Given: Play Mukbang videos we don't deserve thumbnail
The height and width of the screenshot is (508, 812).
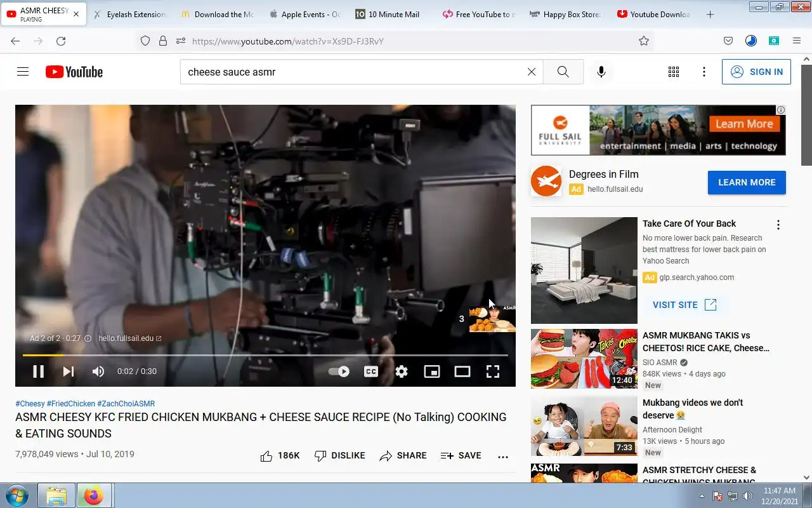Looking at the screenshot, I should click(584, 426).
